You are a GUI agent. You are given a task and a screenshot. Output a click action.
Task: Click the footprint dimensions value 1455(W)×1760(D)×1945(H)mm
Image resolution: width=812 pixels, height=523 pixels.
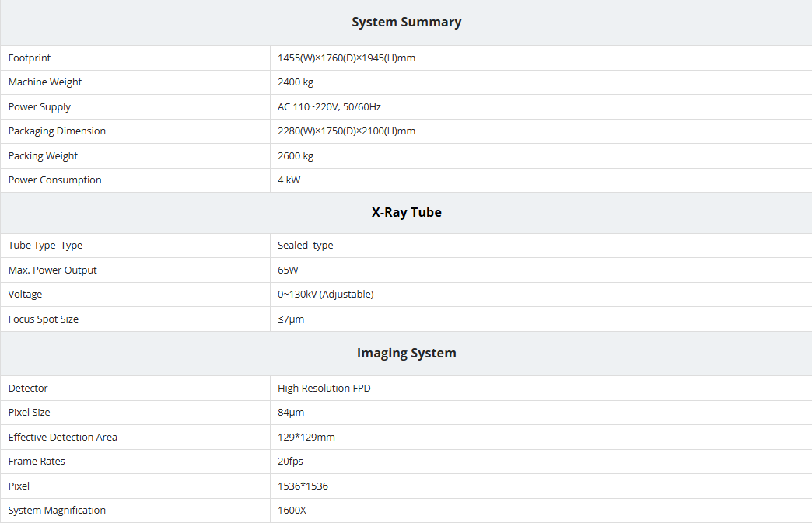(346, 58)
